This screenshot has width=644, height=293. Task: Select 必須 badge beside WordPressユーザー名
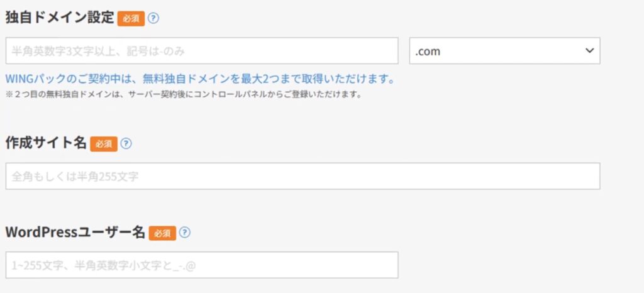(162, 233)
